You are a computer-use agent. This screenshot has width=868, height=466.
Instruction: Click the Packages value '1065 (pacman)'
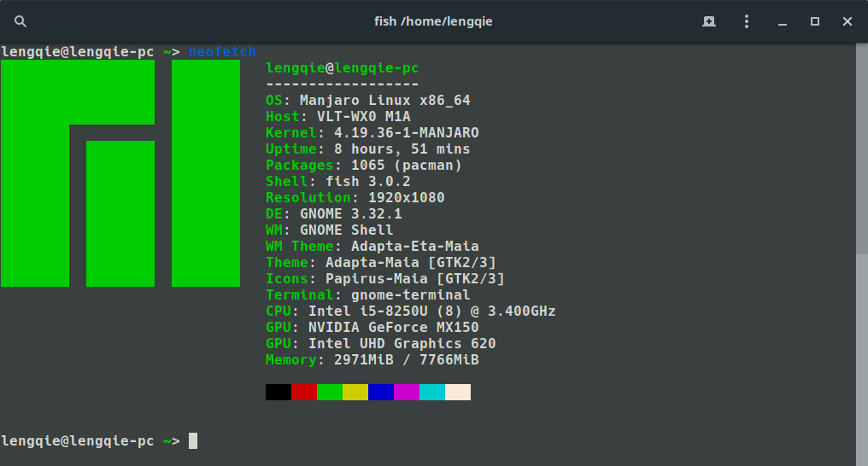click(x=407, y=166)
